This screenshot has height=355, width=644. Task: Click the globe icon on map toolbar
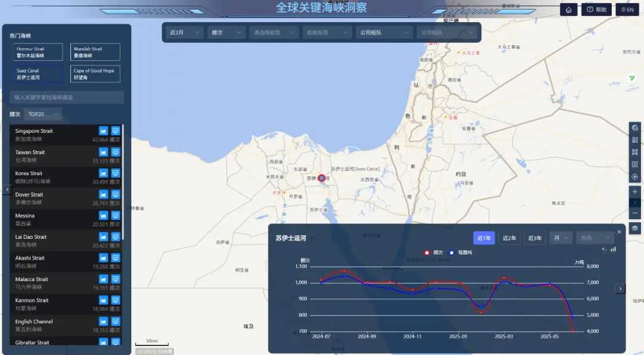coord(634,128)
